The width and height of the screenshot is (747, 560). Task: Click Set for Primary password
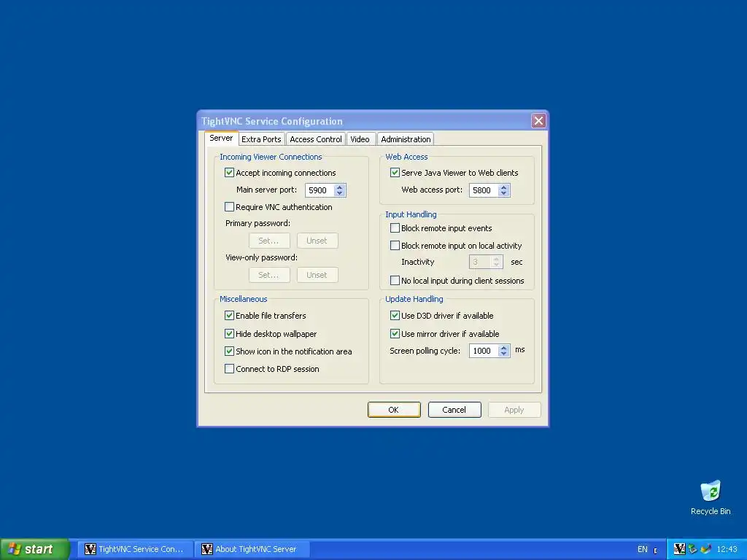[x=269, y=241]
